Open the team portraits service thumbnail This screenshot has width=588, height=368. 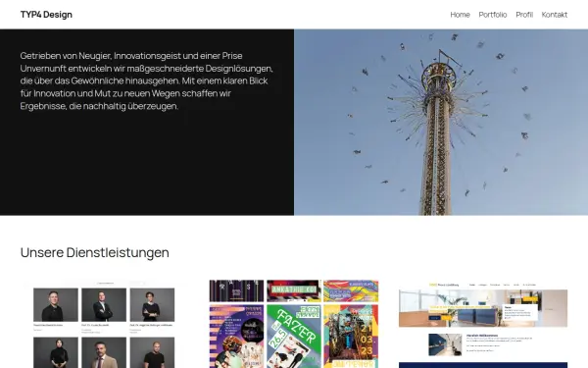[x=105, y=324]
